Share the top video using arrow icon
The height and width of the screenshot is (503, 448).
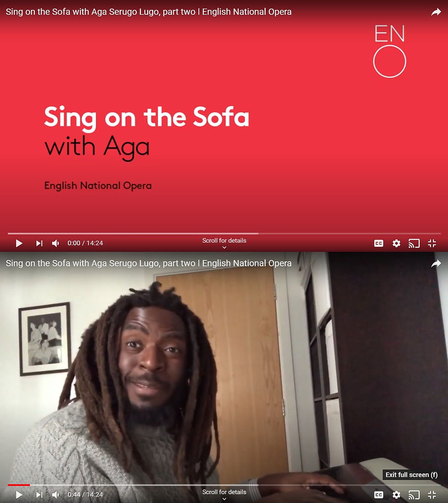click(x=436, y=12)
